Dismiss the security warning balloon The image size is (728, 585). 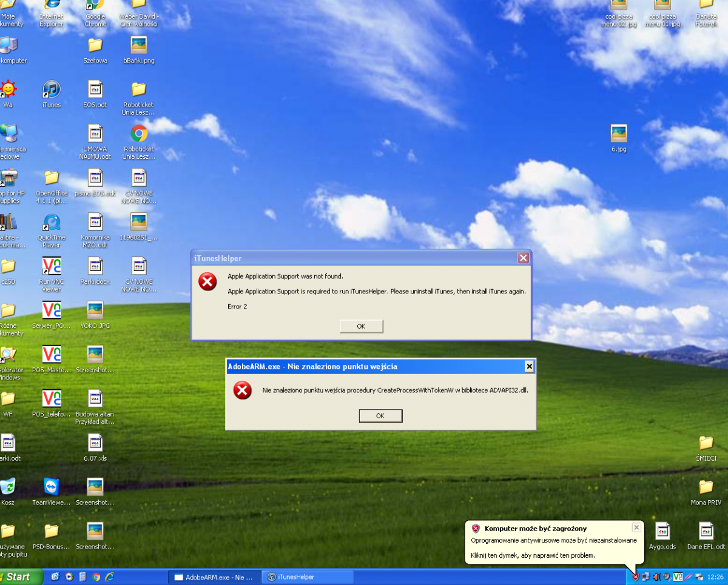(636, 527)
